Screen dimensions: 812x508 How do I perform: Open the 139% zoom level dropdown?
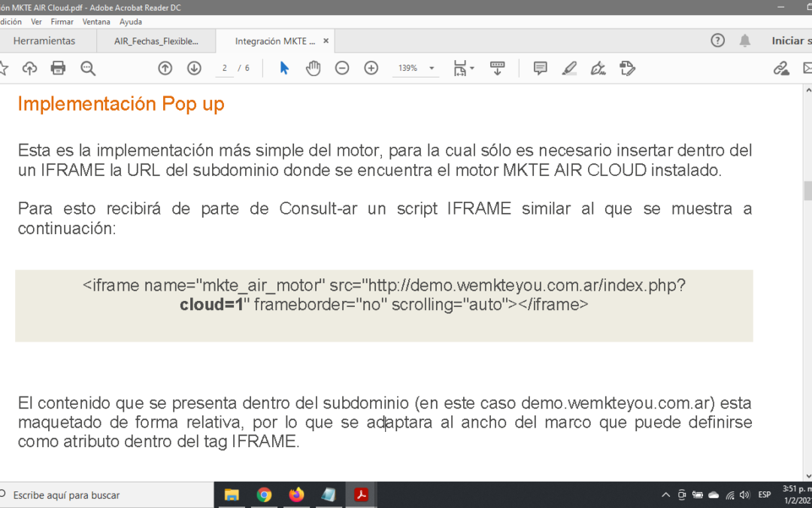pyautogui.click(x=432, y=68)
